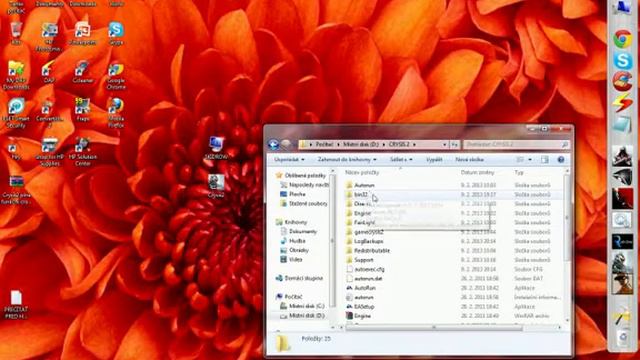This screenshot has width=640, height=360.
Task: Click the file list horizontal scrollbar
Action: click(x=433, y=327)
